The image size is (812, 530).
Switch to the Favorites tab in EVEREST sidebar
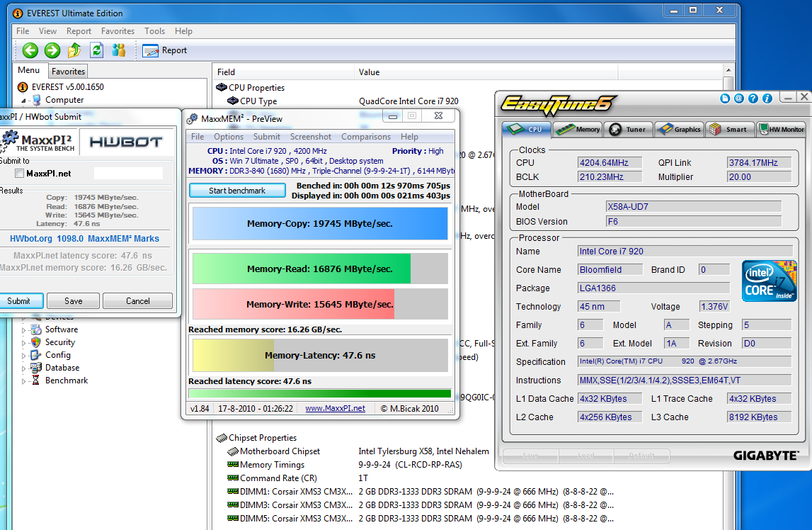click(x=68, y=72)
